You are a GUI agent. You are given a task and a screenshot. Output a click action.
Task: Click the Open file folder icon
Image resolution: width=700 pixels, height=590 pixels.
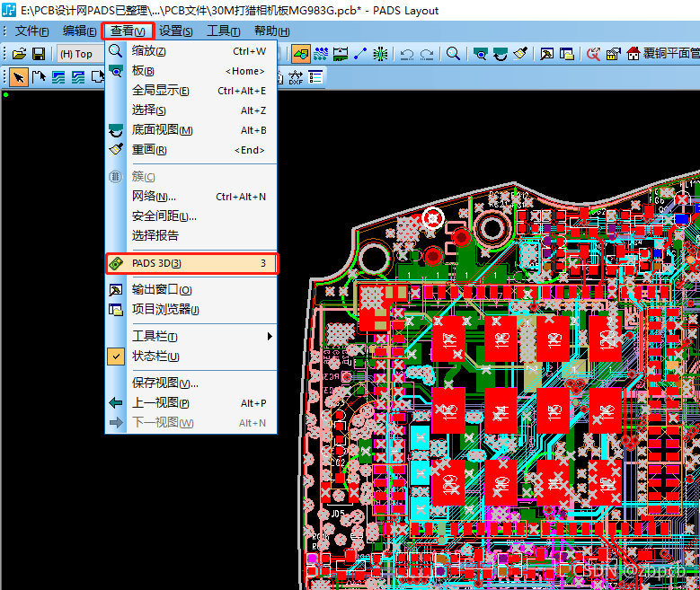click(19, 54)
